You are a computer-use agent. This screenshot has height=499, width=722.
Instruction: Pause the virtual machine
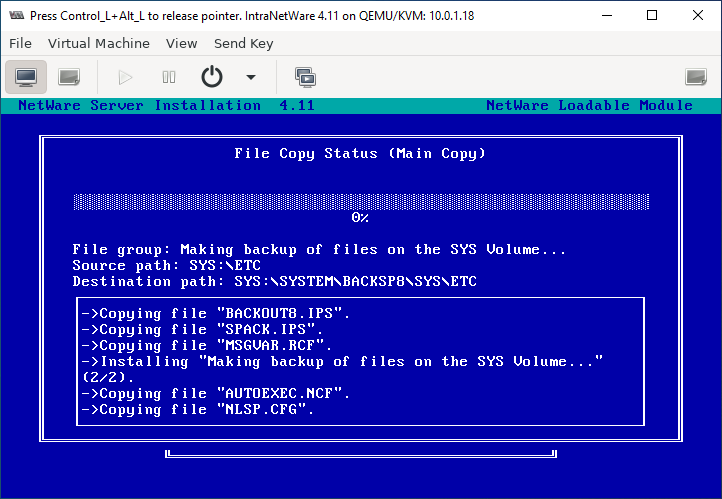tap(169, 77)
